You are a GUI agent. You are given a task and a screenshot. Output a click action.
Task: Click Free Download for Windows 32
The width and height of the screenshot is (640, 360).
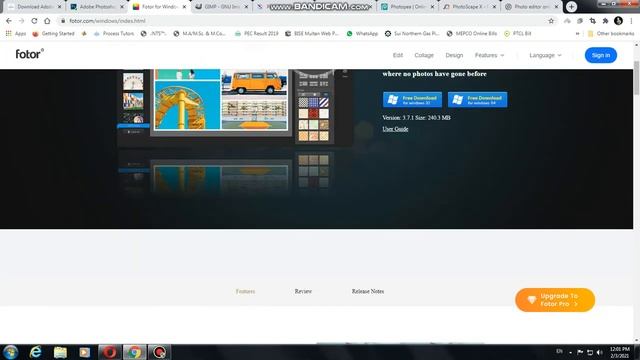pos(412,100)
